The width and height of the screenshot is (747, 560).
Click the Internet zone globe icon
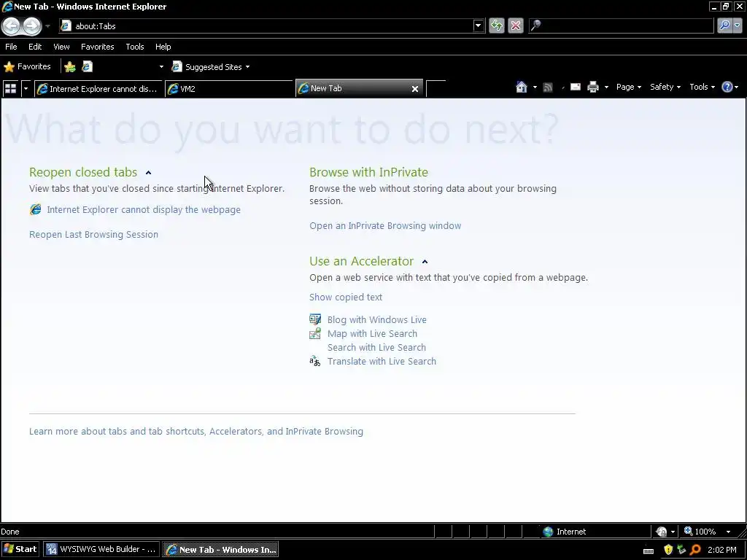coord(548,532)
